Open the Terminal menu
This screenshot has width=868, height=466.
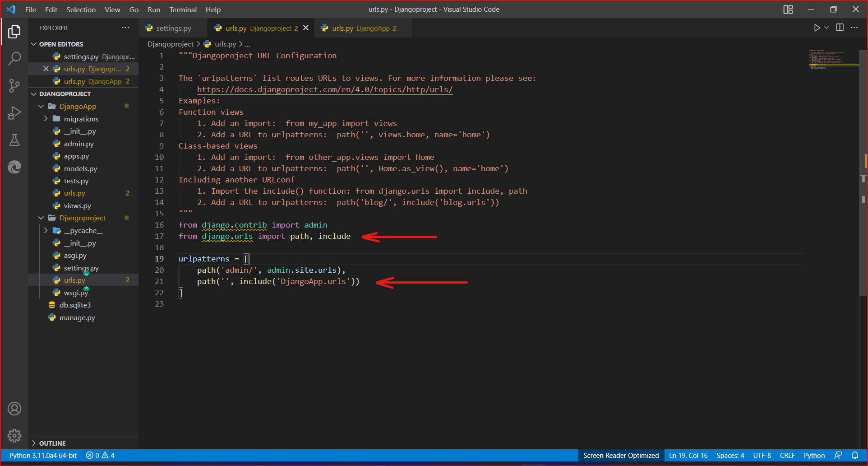183,9
